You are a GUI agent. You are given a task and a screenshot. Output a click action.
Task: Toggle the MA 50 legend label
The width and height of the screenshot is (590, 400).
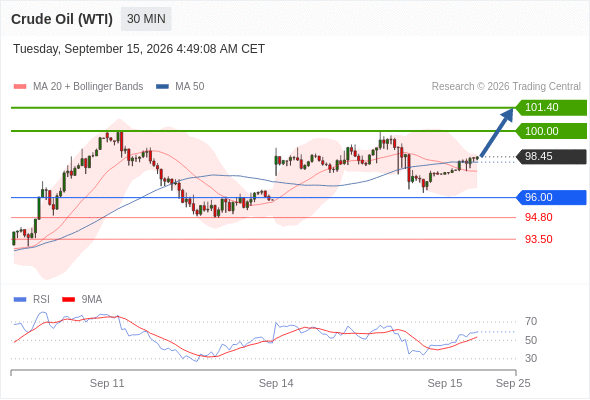[190, 87]
